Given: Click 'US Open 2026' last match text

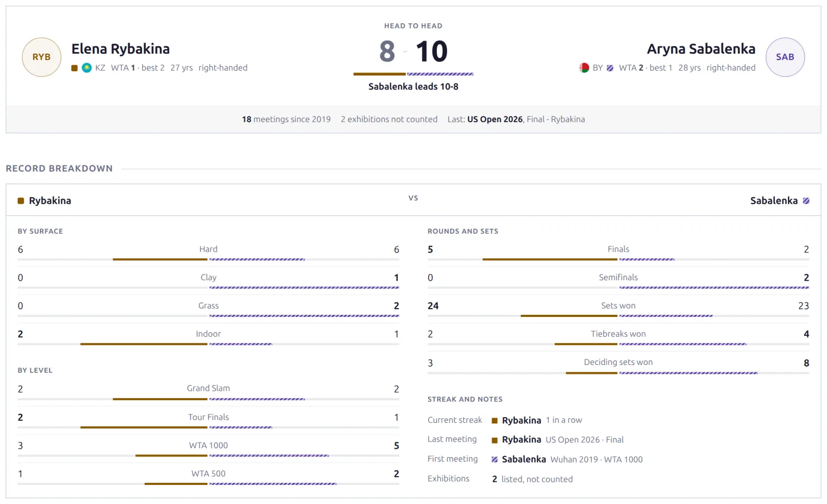Looking at the screenshot, I should coord(495,119).
